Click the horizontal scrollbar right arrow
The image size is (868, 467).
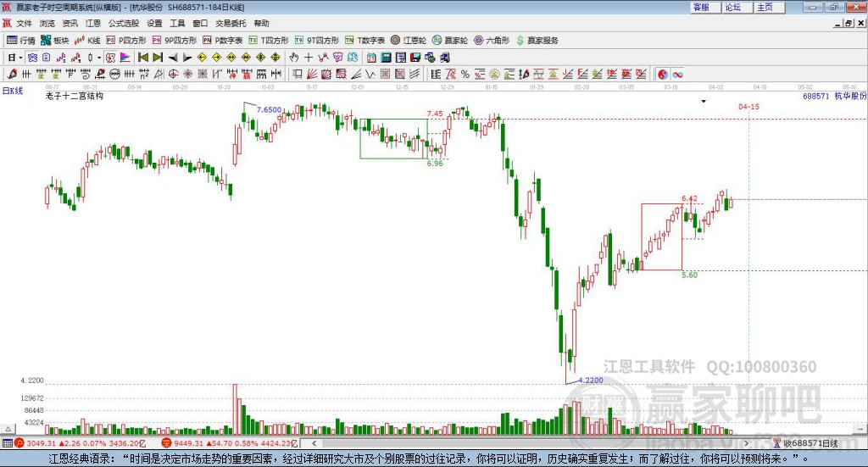coord(746,443)
